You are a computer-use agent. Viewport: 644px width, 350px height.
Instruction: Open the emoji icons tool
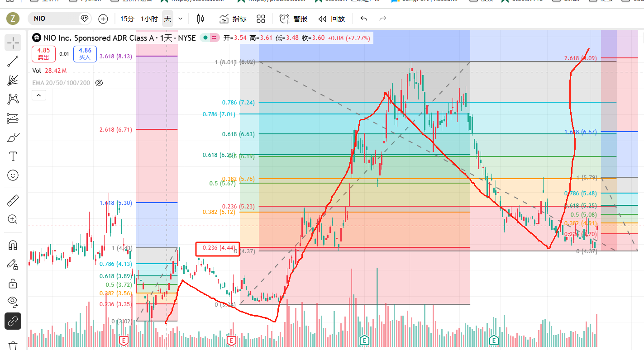13,175
